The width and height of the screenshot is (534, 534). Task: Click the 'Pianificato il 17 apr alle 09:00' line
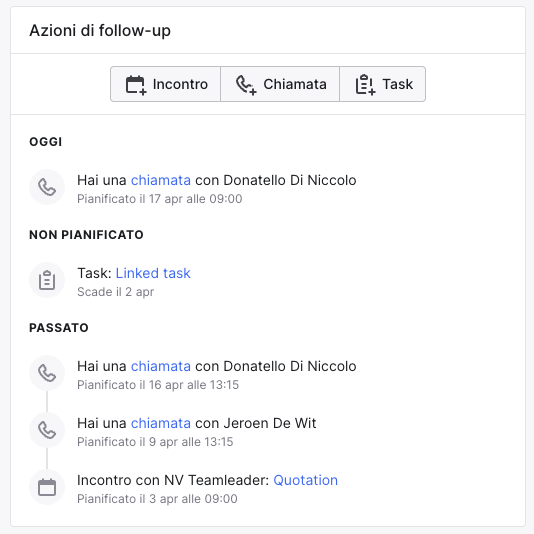click(x=159, y=199)
